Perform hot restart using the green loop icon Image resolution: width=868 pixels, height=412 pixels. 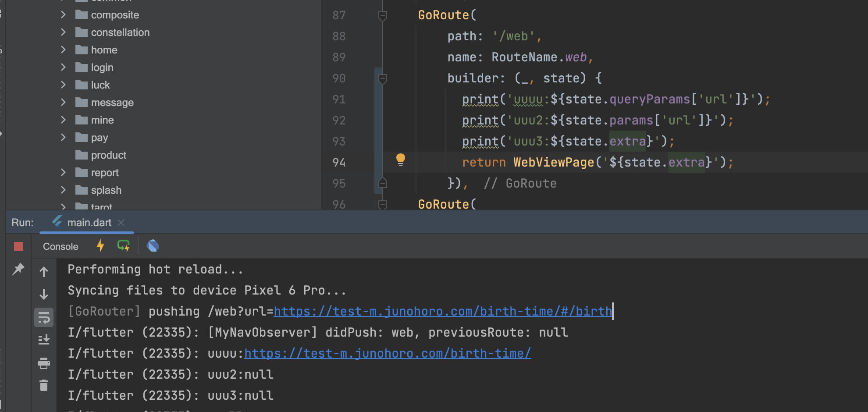pos(123,246)
